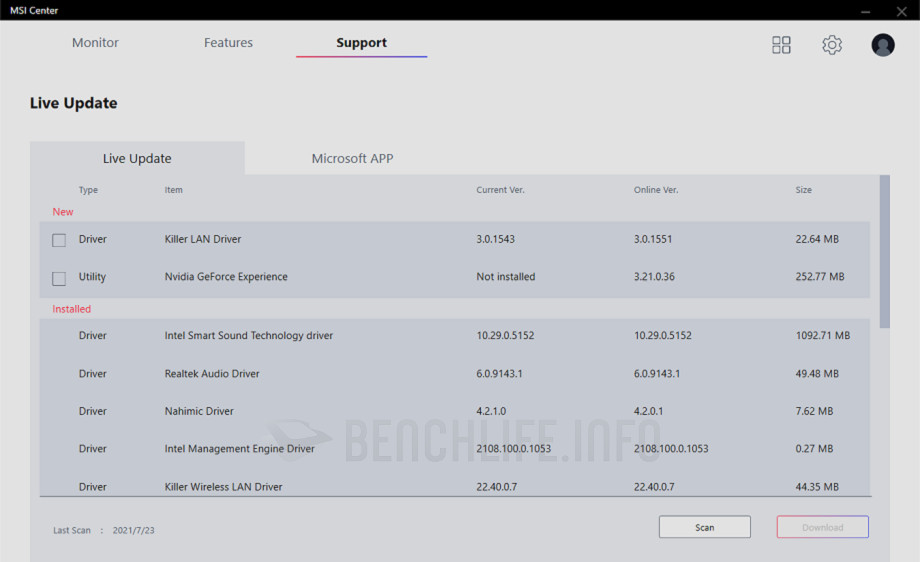920x562 pixels.
Task: Switch to the Monitor tab
Action: point(95,42)
